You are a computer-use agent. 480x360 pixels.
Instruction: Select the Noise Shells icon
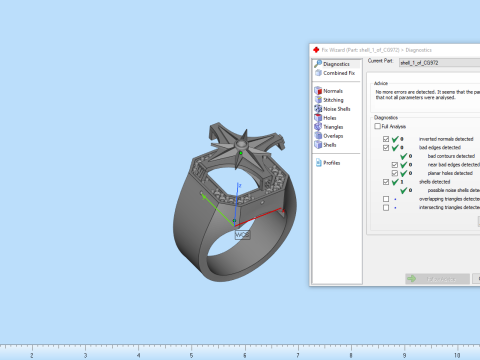tap(318, 109)
